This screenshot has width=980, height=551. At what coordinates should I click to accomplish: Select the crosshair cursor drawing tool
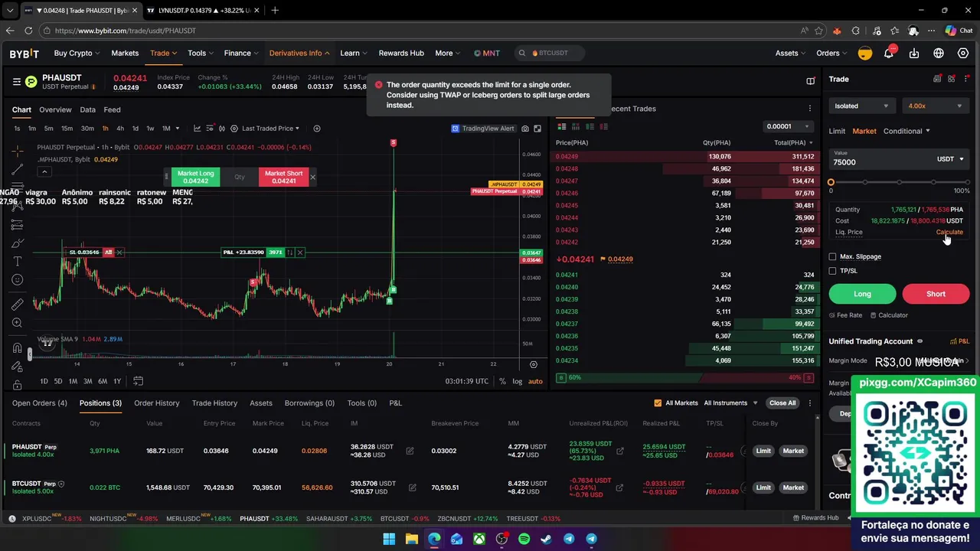coord(17,151)
